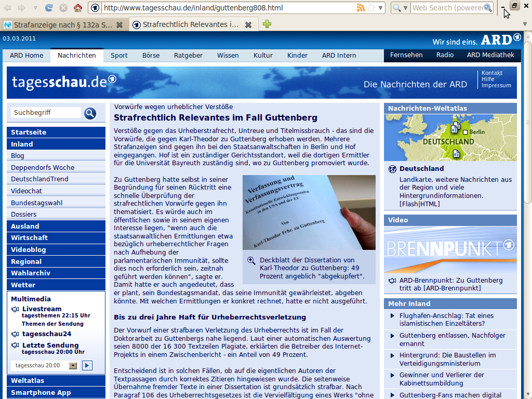This screenshot has height=399, width=532.
Task: Open the Flash|HTML map link text
Action: pos(419,204)
